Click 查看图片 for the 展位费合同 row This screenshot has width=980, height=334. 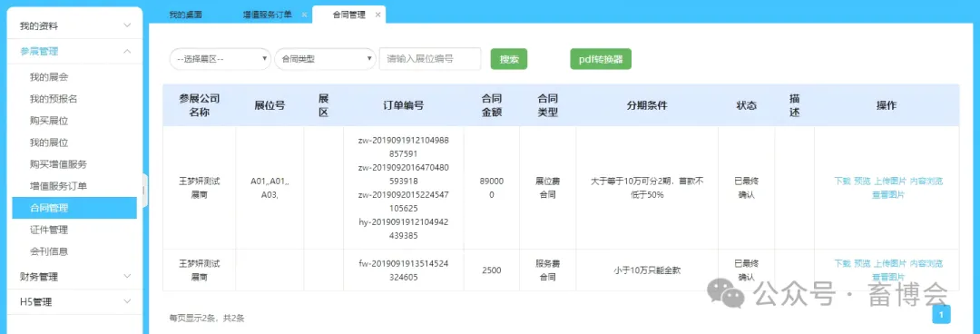tap(888, 194)
